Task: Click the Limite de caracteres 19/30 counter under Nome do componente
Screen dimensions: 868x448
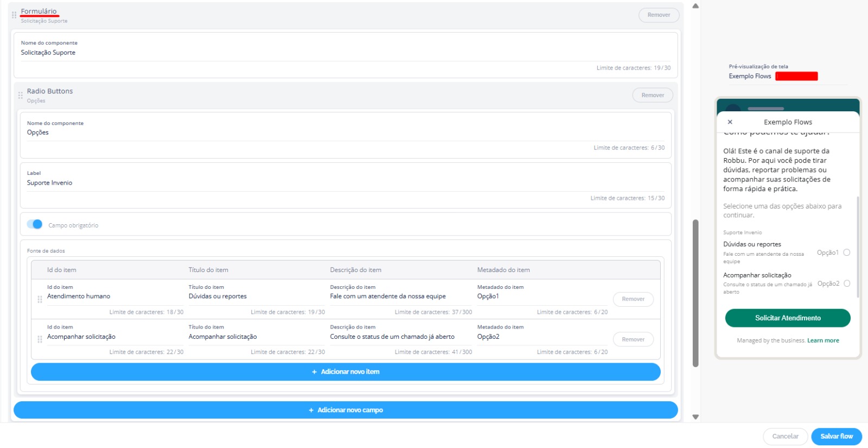Action: 634,68
